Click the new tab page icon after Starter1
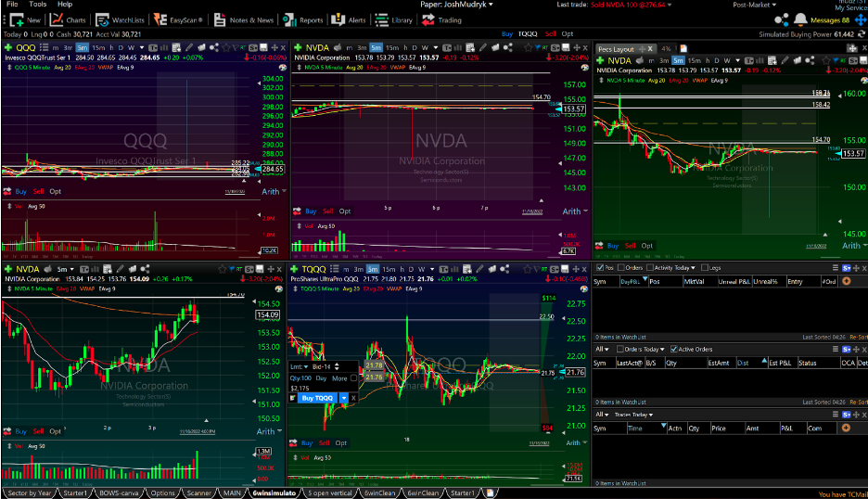Viewport: 868px width, 499px height. tap(490, 493)
